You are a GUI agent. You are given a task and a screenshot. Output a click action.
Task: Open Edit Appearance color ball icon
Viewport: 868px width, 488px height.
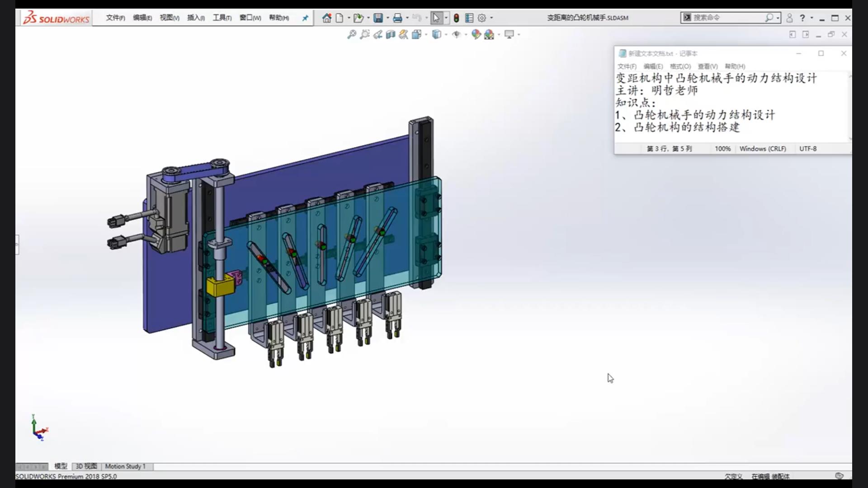[x=476, y=34]
